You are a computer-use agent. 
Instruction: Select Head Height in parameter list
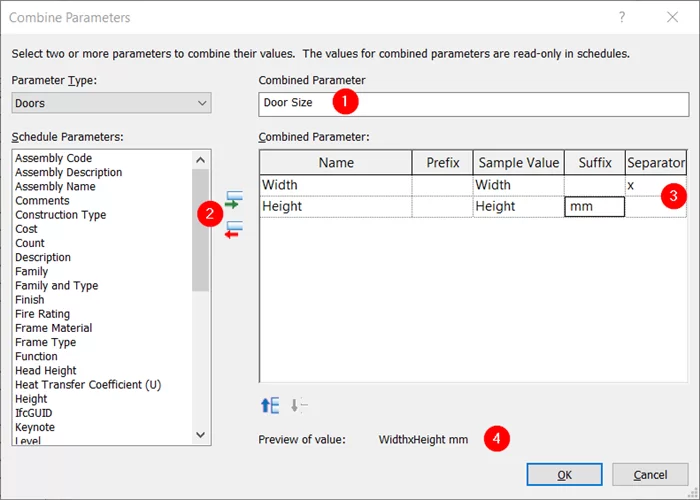[x=44, y=370]
